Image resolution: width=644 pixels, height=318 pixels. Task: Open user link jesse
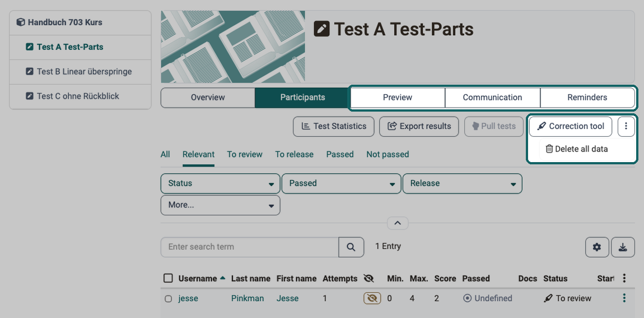[188, 298]
